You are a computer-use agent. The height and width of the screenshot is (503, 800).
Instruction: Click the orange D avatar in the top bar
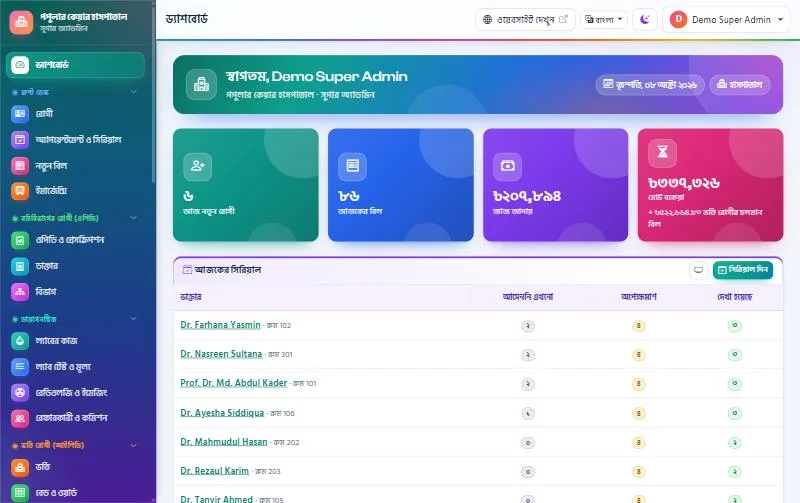pos(678,19)
